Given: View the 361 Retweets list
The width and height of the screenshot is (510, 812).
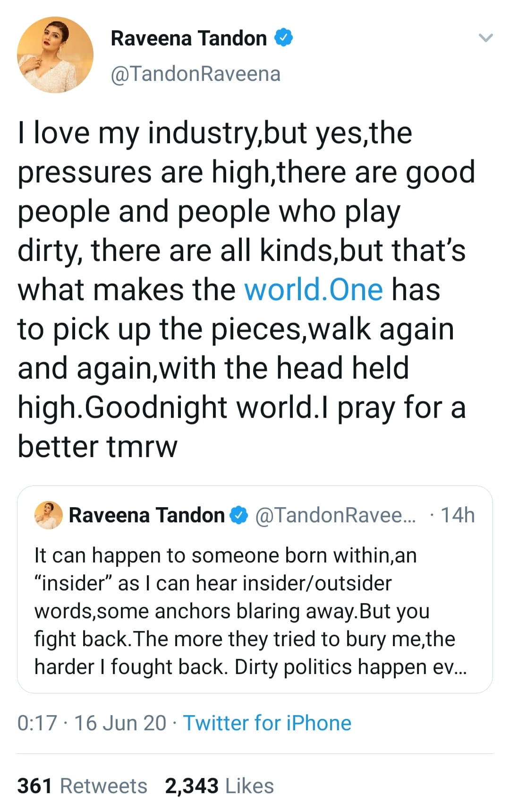Looking at the screenshot, I should (x=82, y=786).
